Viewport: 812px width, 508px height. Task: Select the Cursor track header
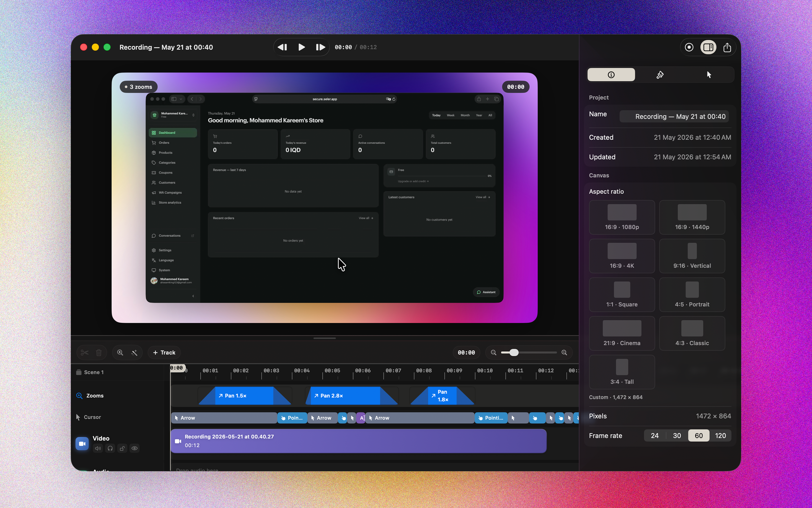(x=118, y=417)
